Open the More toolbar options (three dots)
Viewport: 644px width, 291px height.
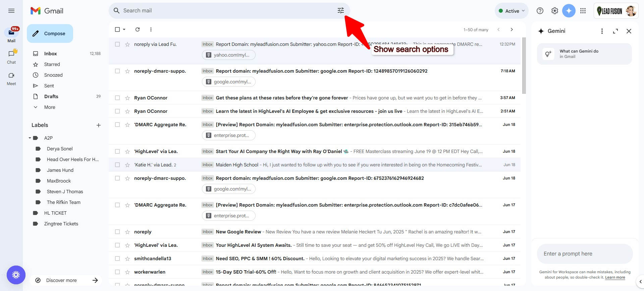tap(151, 29)
